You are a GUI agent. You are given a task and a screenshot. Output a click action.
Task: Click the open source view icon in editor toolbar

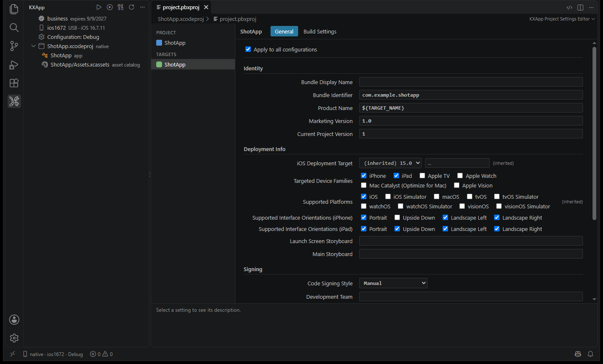tap(569, 8)
